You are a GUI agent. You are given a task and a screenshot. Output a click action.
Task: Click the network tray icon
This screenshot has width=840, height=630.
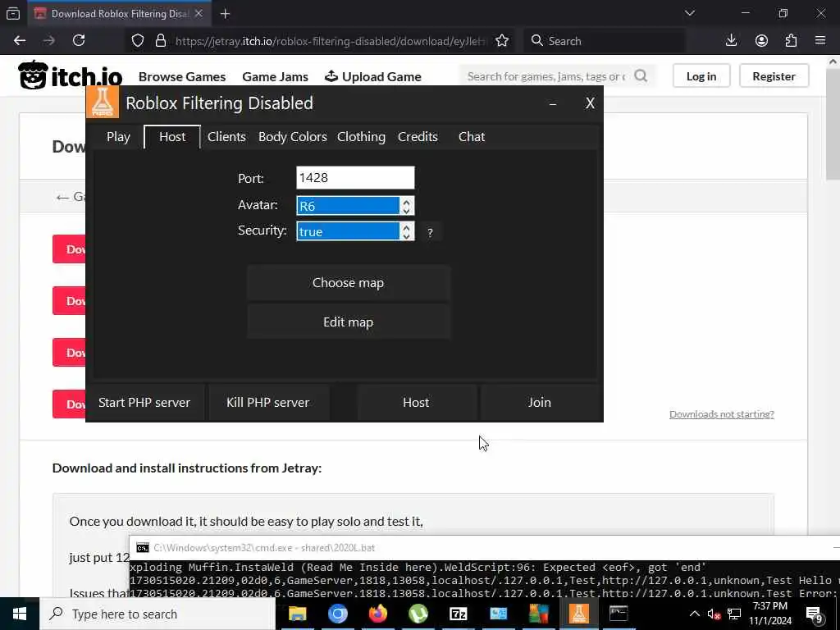734,614
